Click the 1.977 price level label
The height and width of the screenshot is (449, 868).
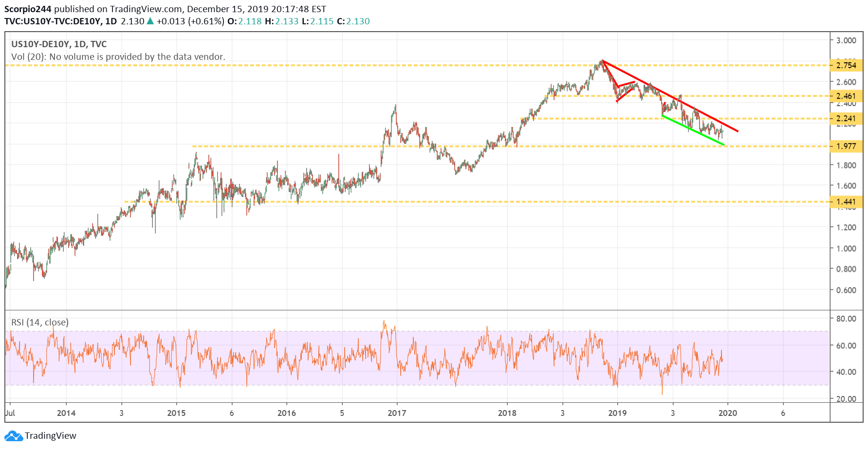coord(846,146)
